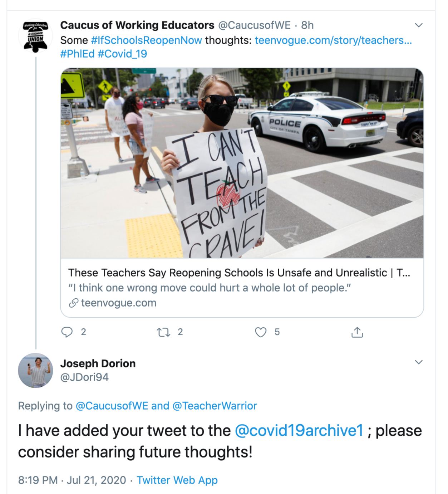
Task: Expand Joseph Dorion tweet options chevron
Action: click(418, 362)
